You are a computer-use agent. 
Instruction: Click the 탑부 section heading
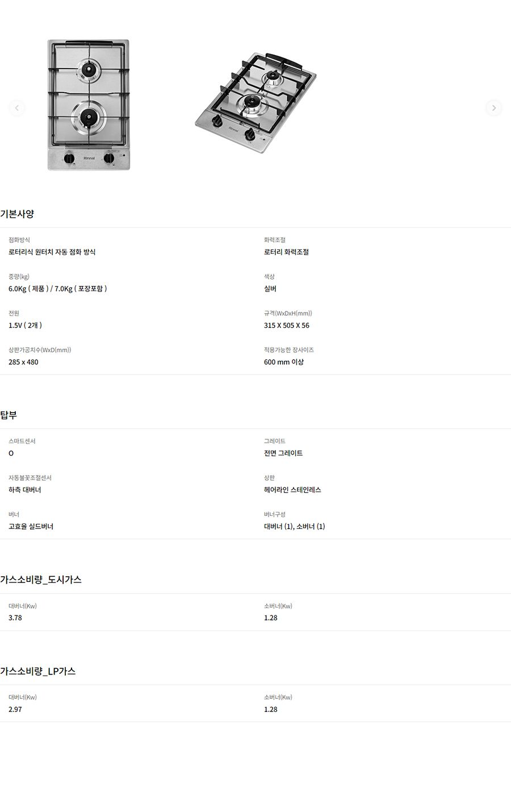click(9, 415)
